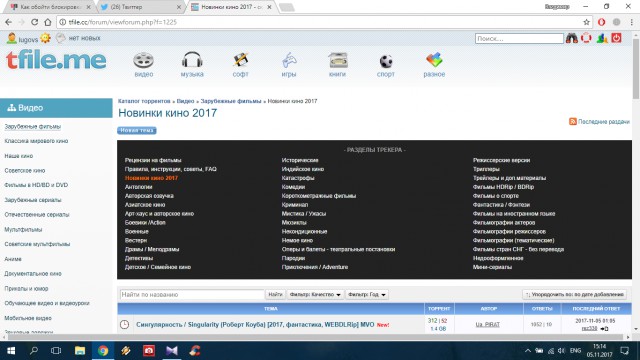The image size is (640, 360).
Task: Switch to the Твиттер browser tab
Action: 140,7
